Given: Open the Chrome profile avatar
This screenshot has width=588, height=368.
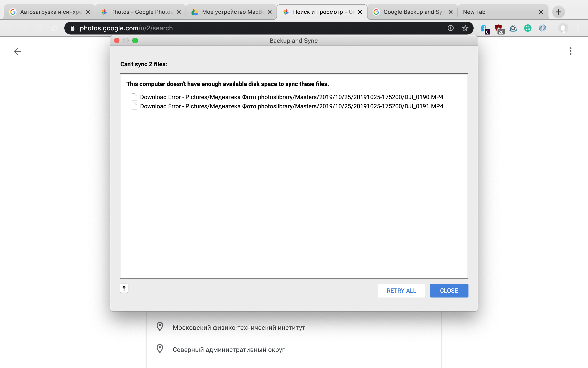Looking at the screenshot, I should click(x=563, y=28).
